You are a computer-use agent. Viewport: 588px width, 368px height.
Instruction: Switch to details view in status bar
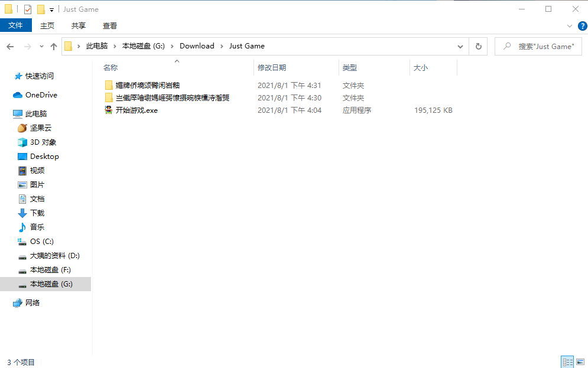567,362
